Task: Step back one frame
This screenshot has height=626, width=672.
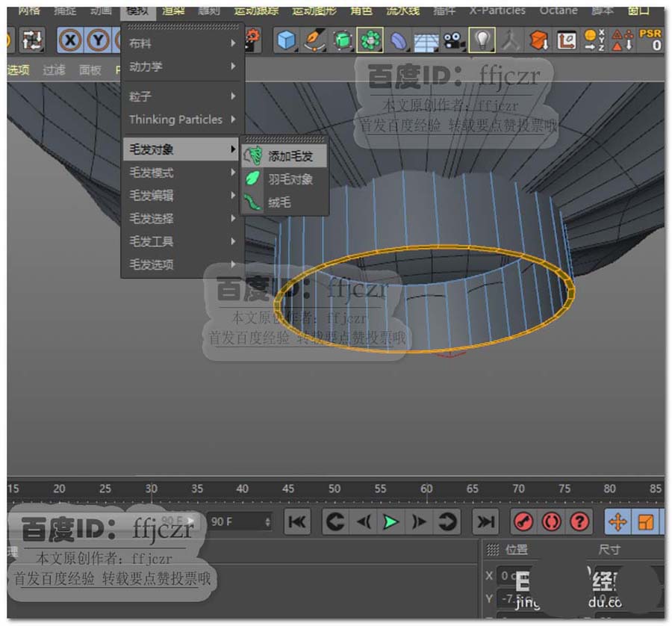Action: click(364, 522)
